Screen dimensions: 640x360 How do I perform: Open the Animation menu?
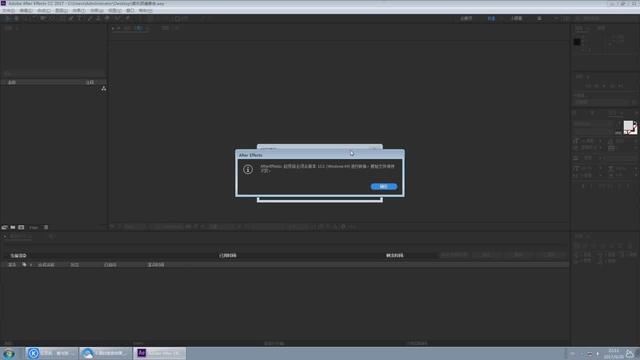(97, 11)
